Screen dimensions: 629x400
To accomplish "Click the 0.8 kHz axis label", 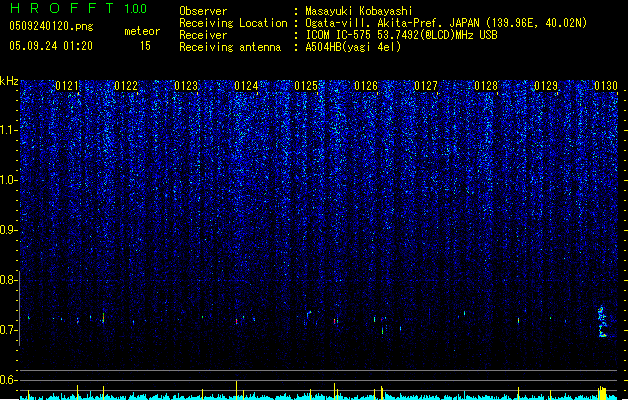I will tap(9, 280).
